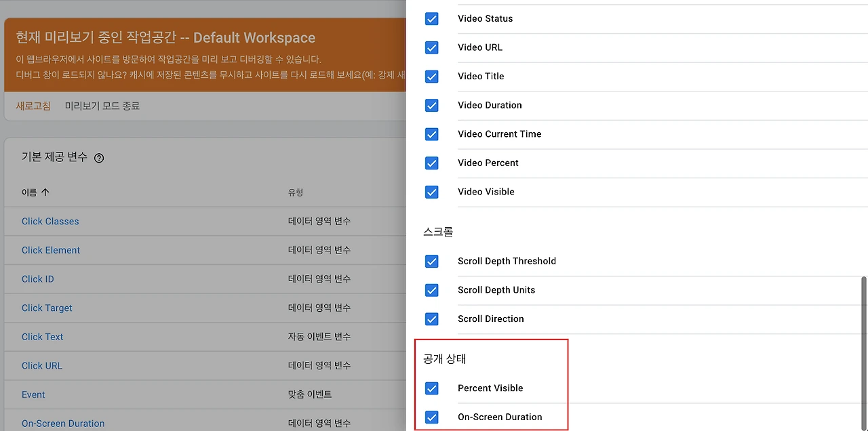This screenshot has height=431, width=868.
Task: Toggle the Video Title checkbox
Action: pos(432,77)
